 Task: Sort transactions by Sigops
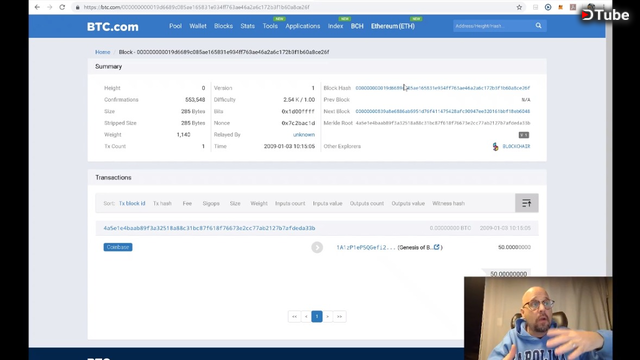(x=211, y=203)
